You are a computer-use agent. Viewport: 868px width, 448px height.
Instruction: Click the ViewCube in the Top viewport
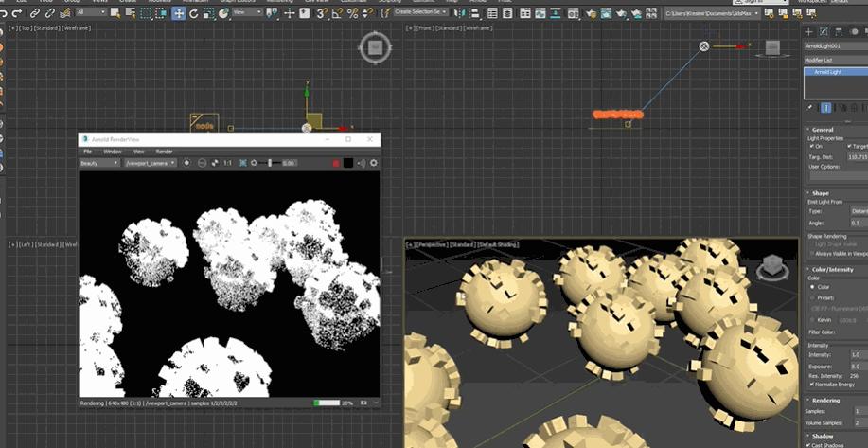[x=375, y=47]
